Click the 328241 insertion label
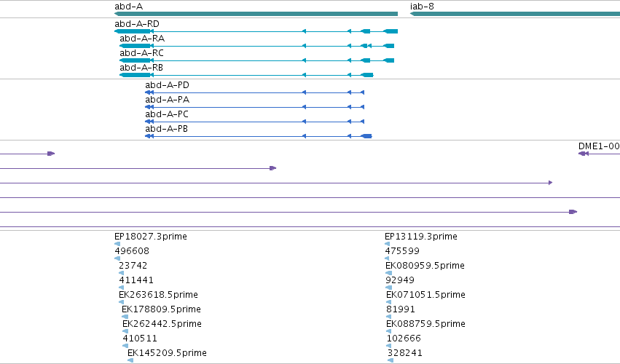Viewport: 620px width, 364px height. 405,353
